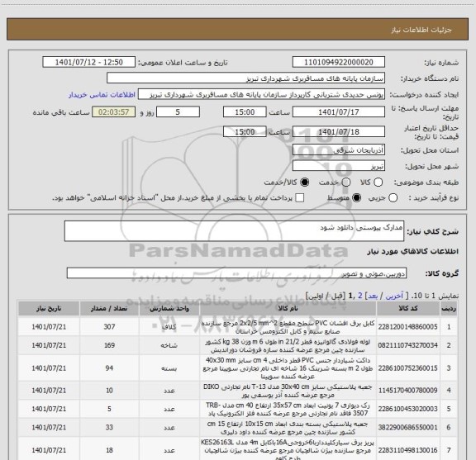Viewport: 476px width, 460px height.
Task: Click the جزئیات اطلاعات نیاز header title
Action: [421, 30]
